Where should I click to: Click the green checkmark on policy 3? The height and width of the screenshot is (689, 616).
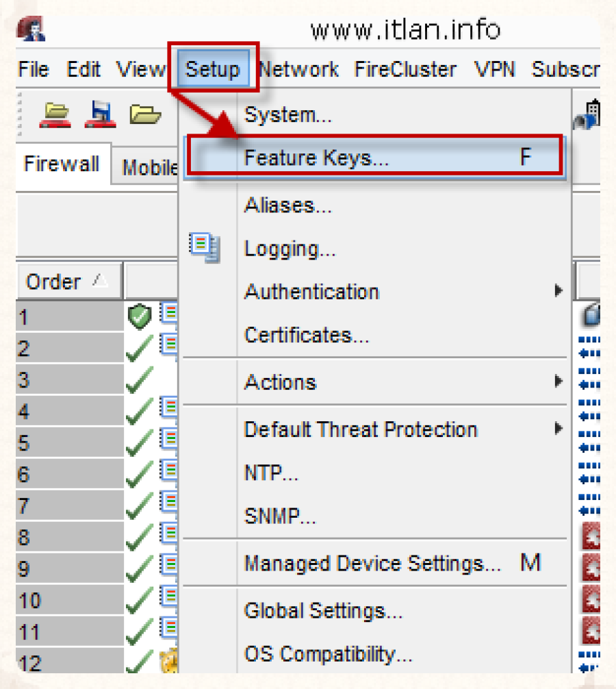point(140,381)
